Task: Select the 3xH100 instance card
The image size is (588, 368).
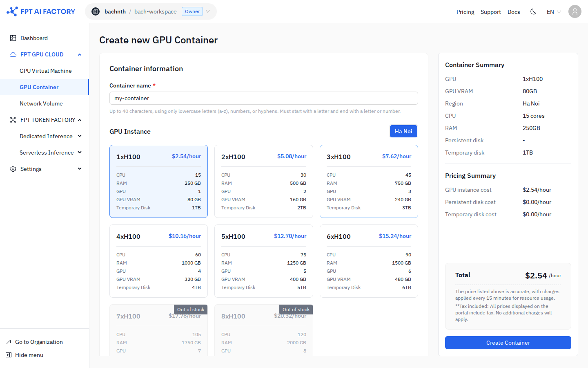Action: click(369, 181)
